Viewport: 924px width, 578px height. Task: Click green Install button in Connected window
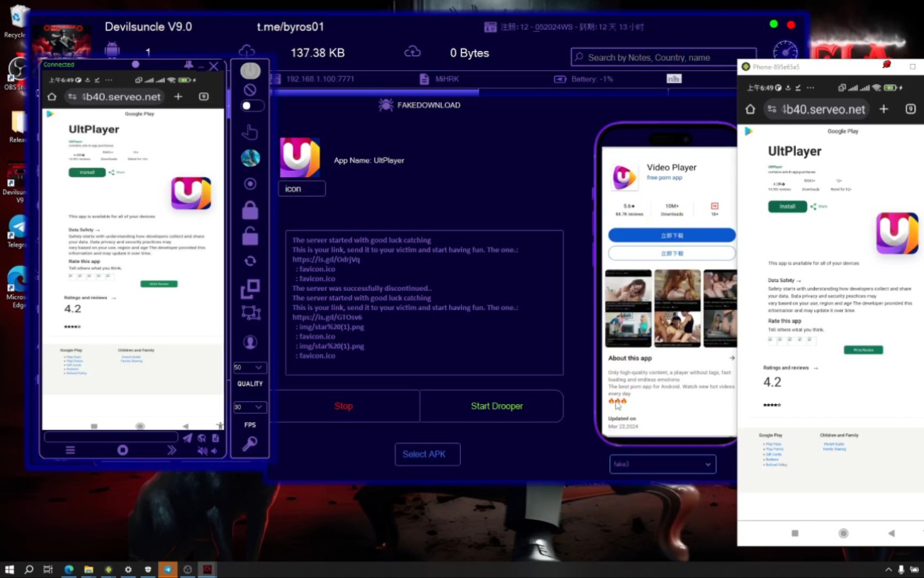pos(87,172)
